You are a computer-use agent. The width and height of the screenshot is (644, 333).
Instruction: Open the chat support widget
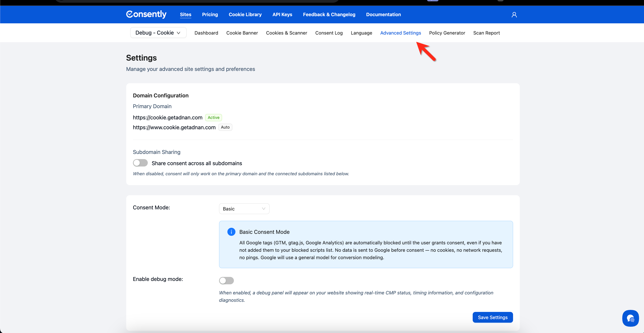coord(630,318)
